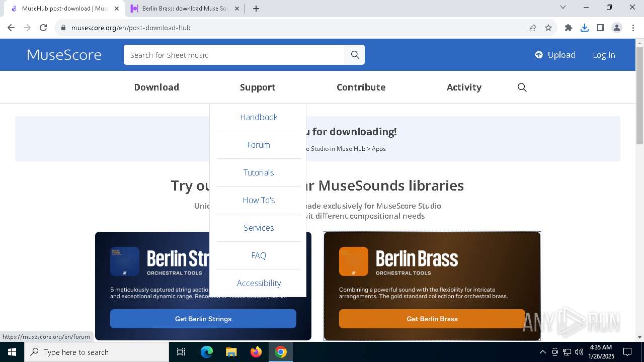Open the Chrome profile avatar
The height and width of the screenshot is (362, 644).
click(x=617, y=28)
